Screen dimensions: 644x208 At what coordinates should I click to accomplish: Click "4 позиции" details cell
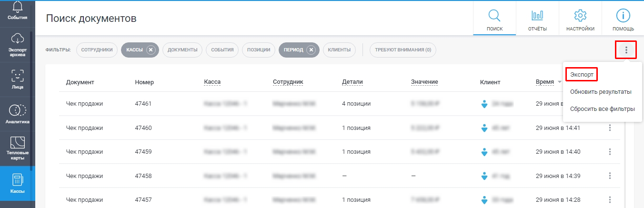356,104
